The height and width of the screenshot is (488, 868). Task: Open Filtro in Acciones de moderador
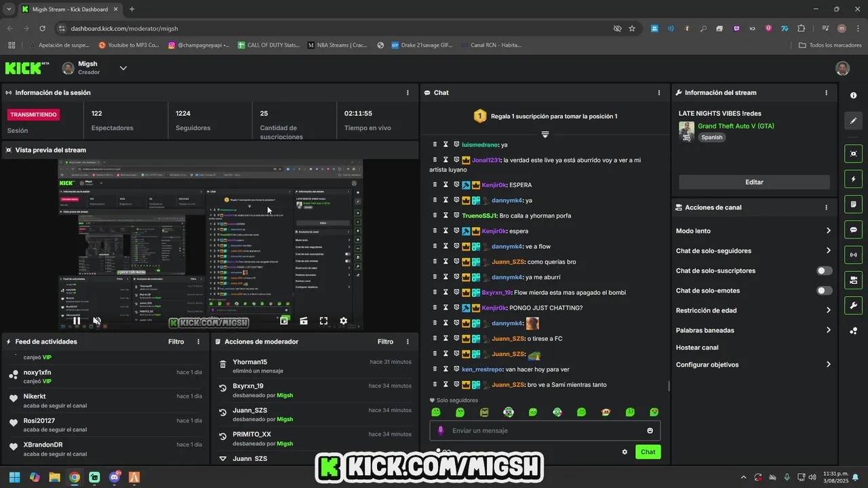point(385,342)
